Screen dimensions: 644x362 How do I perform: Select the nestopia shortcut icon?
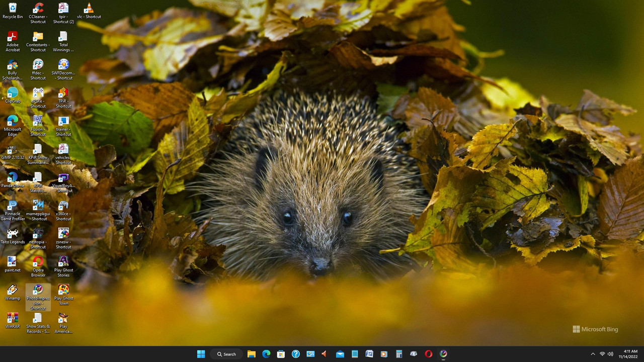coord(38,239)
